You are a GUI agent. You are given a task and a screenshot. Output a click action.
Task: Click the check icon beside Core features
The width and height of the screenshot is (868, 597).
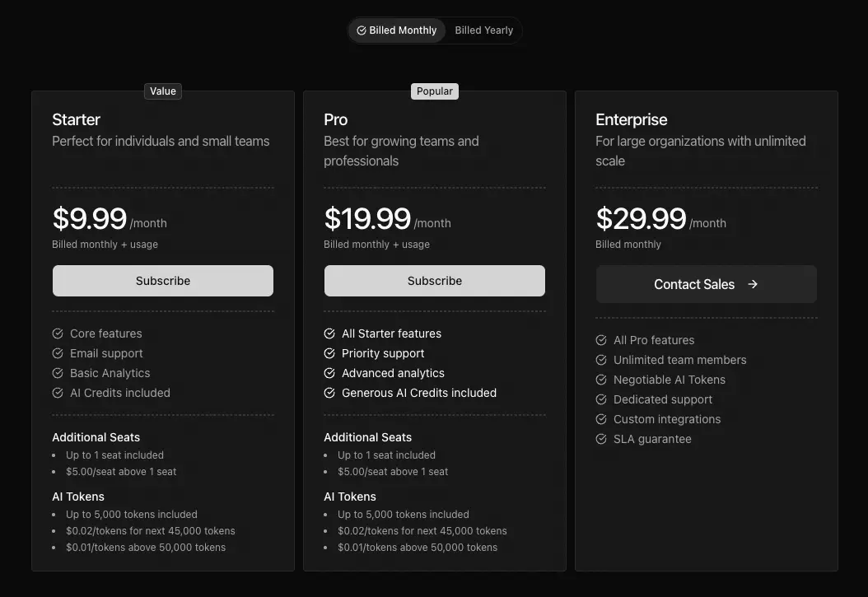coord(57,333)
